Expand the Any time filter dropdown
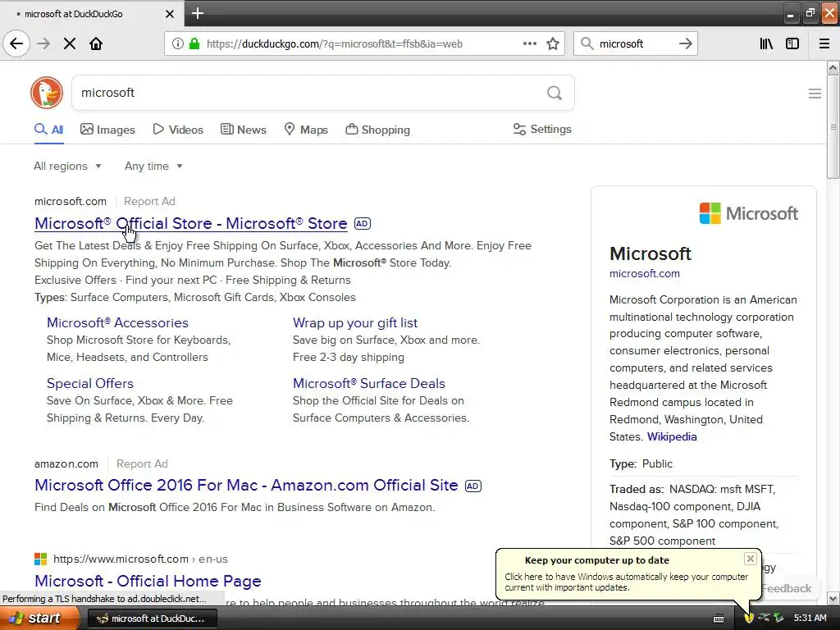Screen dimensions: 840x630 pyautogui.click(x=153, y=166)
